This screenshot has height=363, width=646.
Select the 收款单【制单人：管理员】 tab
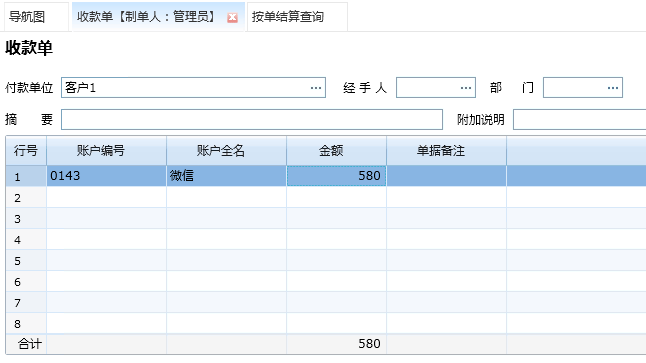(146, 17)
